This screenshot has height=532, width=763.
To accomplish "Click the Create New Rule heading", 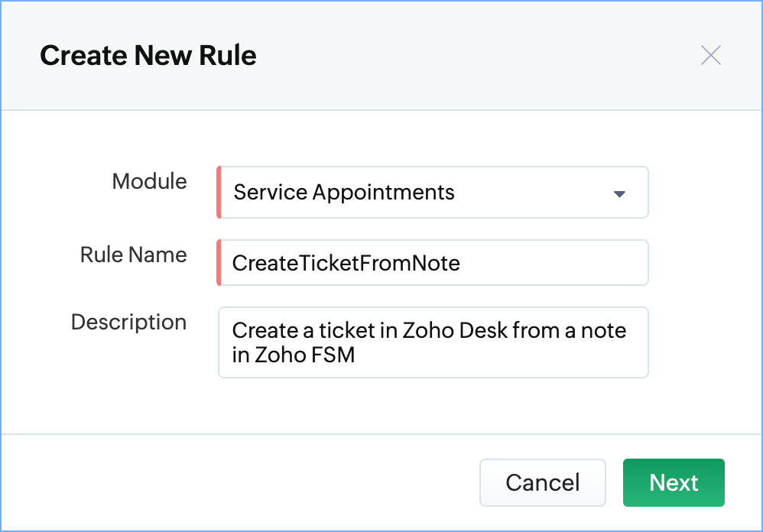I will tap(148, 56).
